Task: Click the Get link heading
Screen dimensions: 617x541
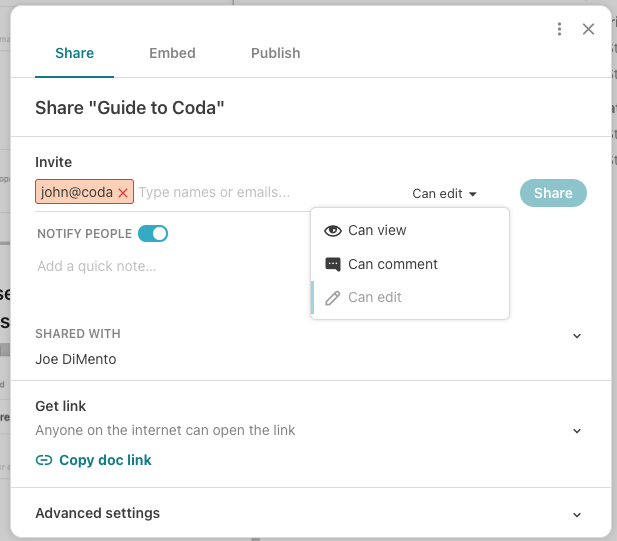Action: (61, 406)
